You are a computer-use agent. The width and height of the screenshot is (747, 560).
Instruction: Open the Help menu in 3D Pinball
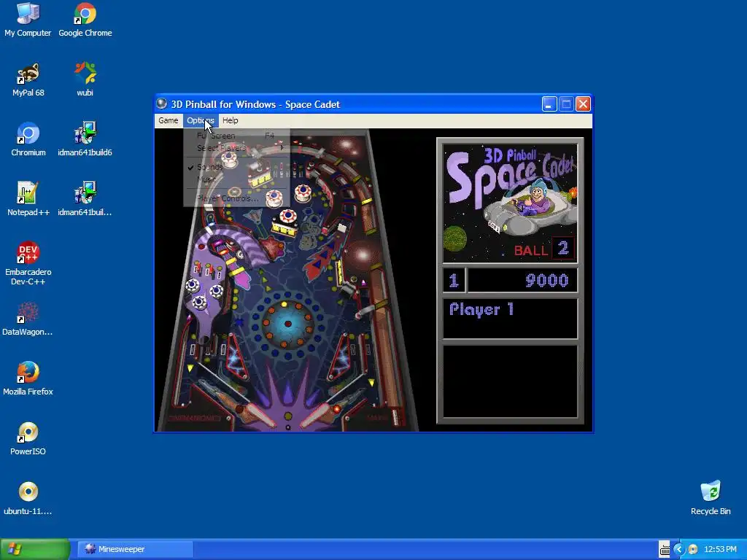click(230, 120)
